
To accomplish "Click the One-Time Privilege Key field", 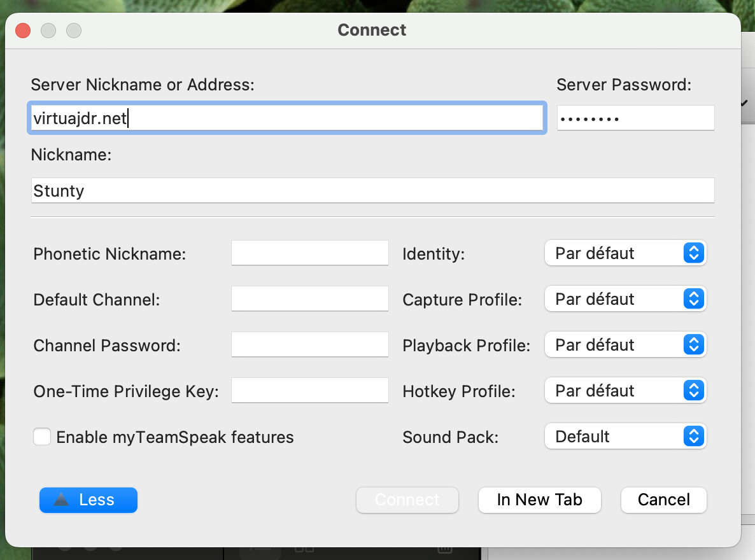I will 309,391.
